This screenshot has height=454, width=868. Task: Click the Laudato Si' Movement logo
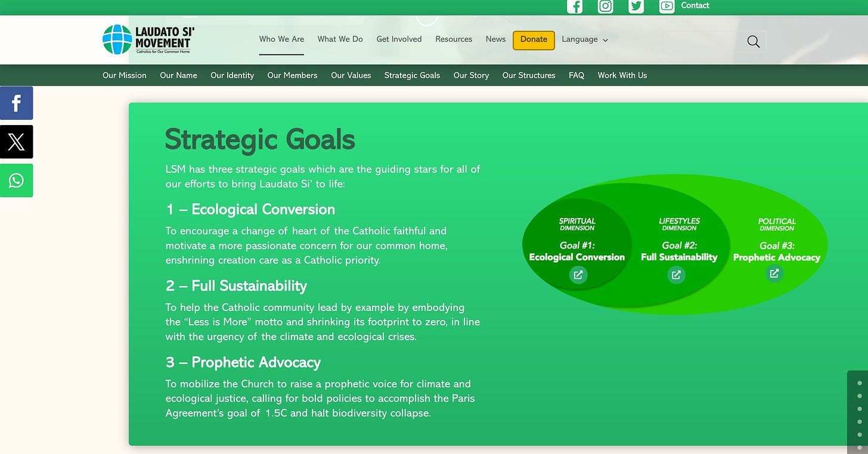(148, 39)
